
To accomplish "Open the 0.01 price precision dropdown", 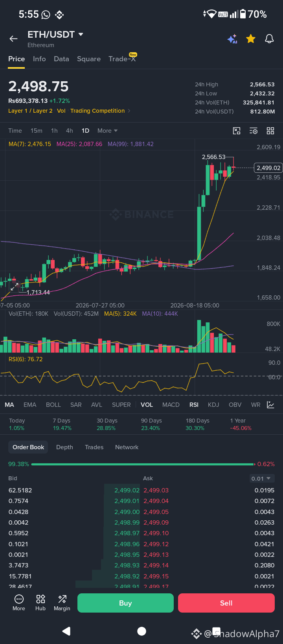I will coord(261,478).
